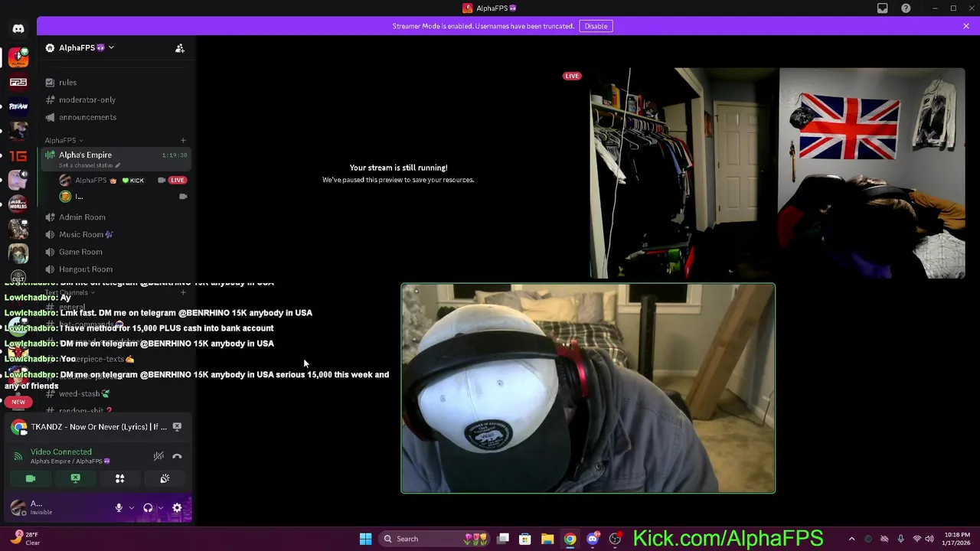Click Video Connected status text
The height and width of the screenshot is (551, 980).
coord(61,452)
